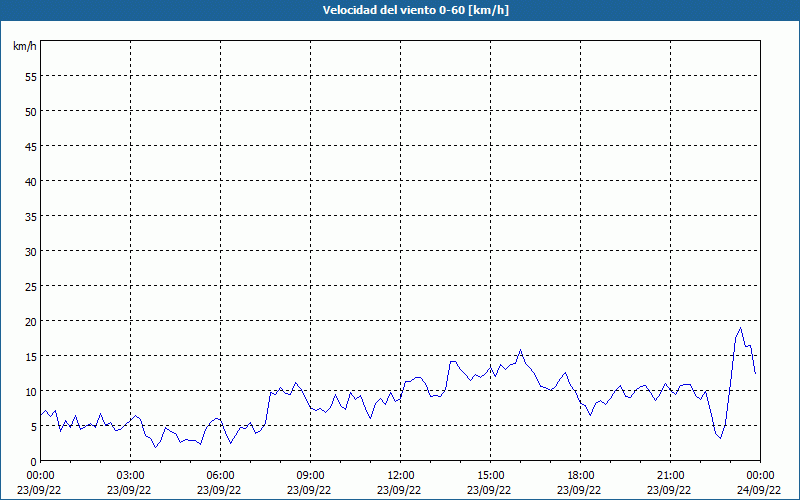Click the chart title 'Velocidad del viento 0-60 [km/h]'
Viewport: 800px width, 500px height.
point(400,10)
